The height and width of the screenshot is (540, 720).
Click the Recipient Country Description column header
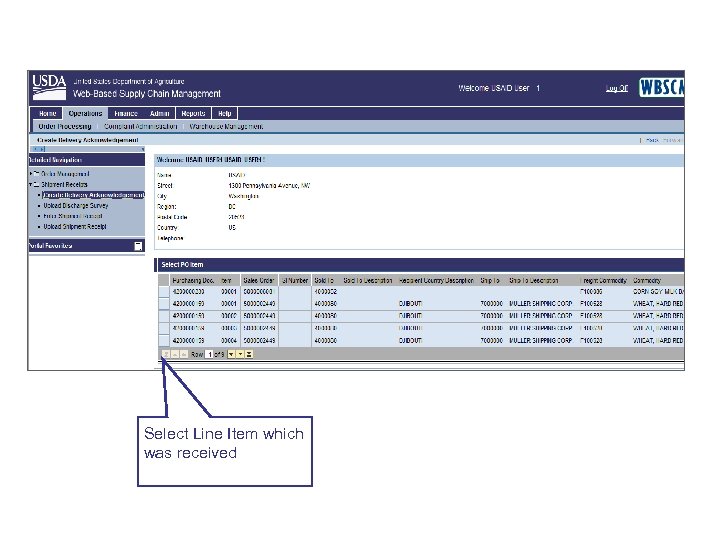(x=436, y=280)
